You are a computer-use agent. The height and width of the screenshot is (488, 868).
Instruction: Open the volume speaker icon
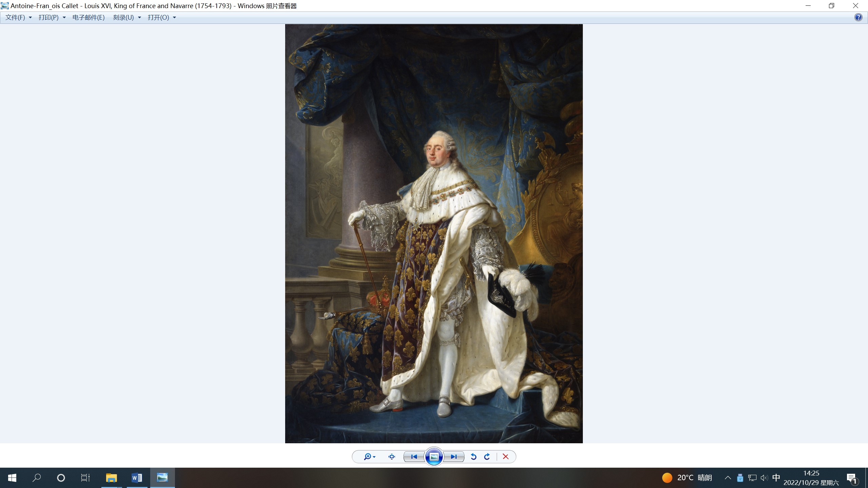764,478
